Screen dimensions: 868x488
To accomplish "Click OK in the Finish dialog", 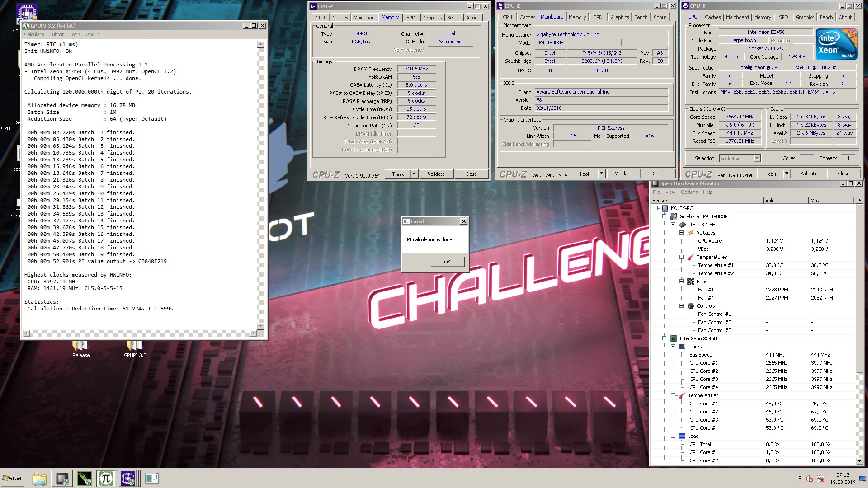I will coord(447,262).
